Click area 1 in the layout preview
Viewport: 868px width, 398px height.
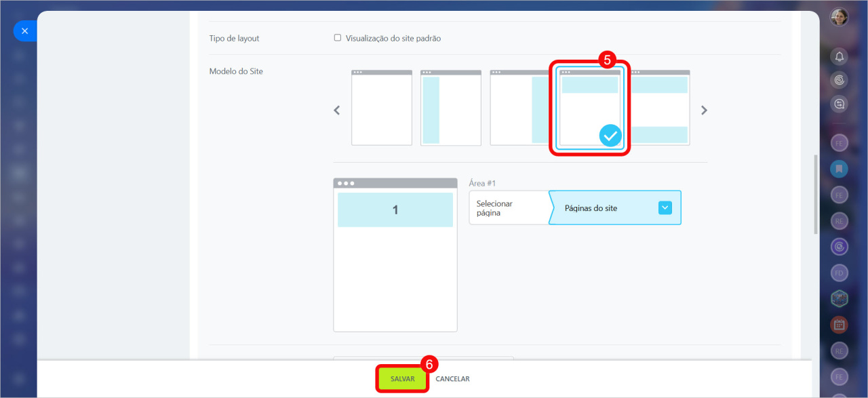click(395, 210)
